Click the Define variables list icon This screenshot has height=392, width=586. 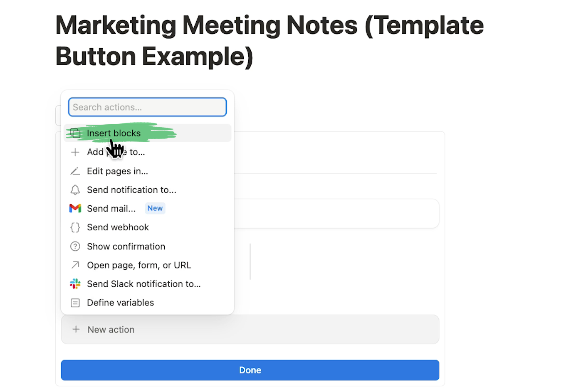pos(75,303)
